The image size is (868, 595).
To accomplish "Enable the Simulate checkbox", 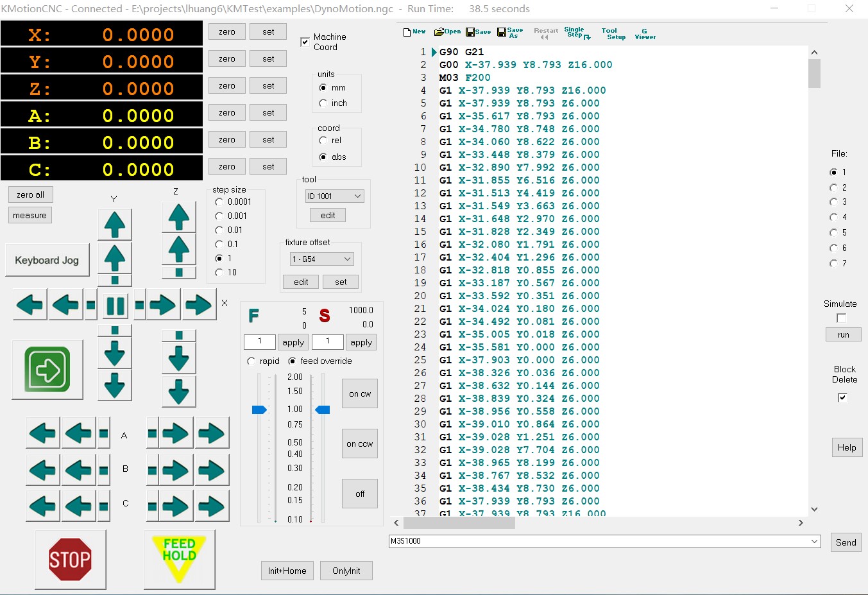I will pos(841,318).
